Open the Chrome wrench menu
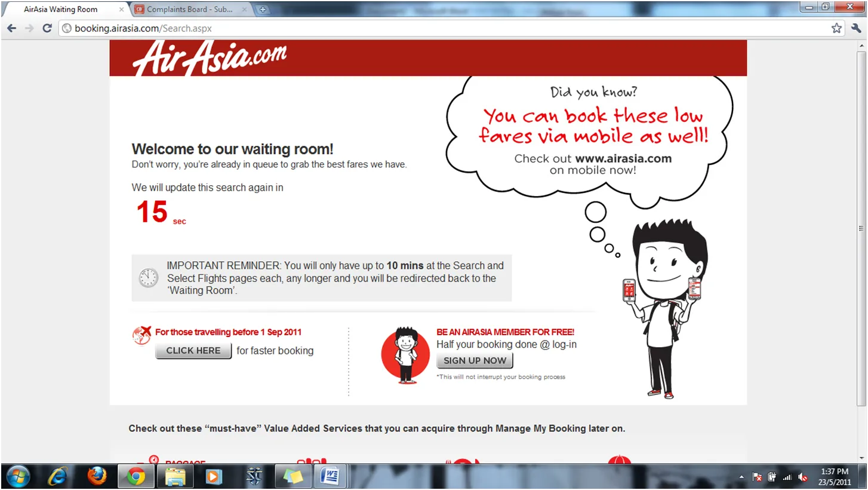Screen dimensions: 868x490 pyautogui.click(x=856, y=28)
